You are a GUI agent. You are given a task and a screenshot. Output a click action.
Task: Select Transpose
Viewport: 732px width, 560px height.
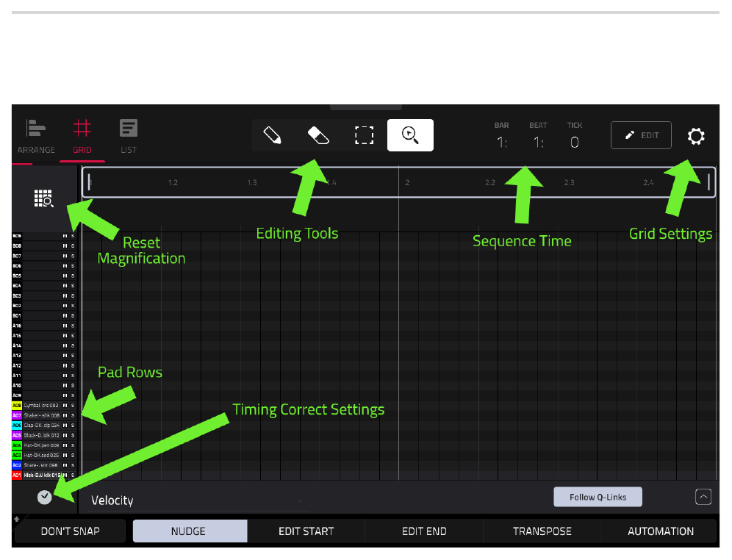point(542,531)
